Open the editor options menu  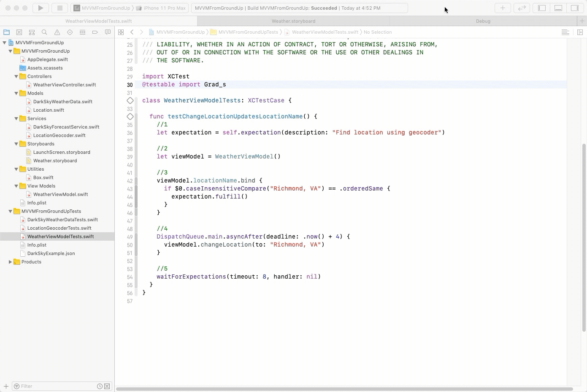click(565, 32)
